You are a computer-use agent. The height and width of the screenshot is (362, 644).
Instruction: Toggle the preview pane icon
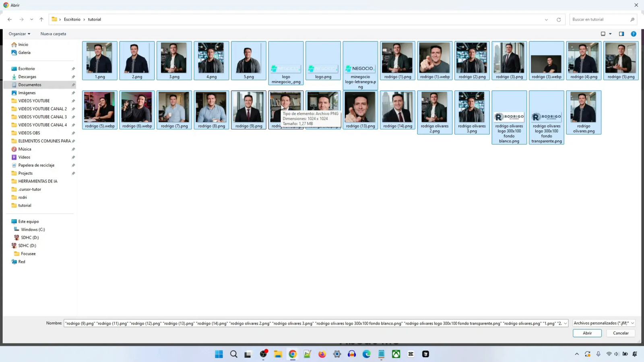(x=621, y=34)
